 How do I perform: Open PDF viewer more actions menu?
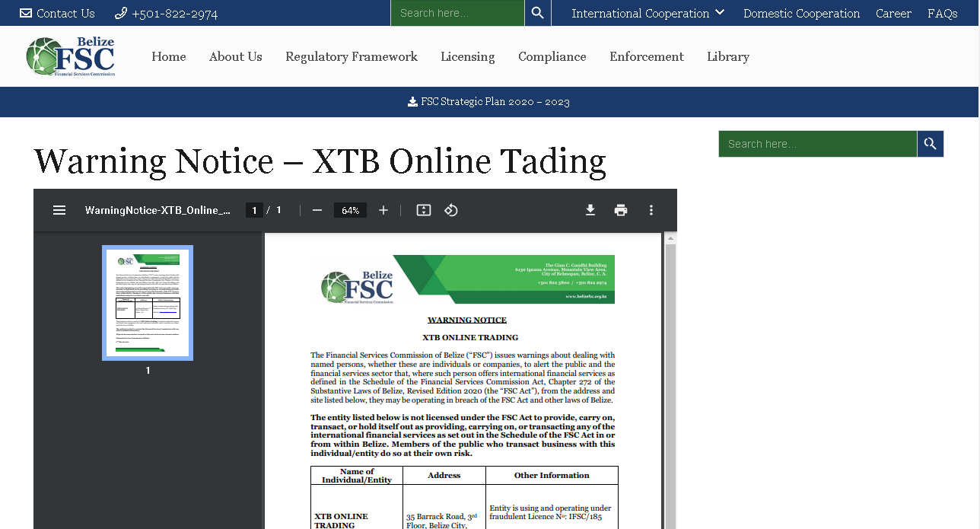[x=651, y=210]
